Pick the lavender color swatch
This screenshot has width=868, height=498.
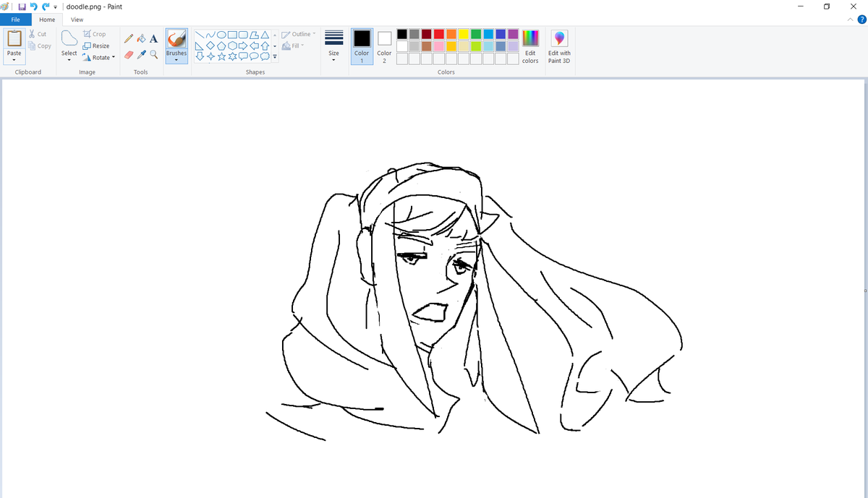point(513,46)
